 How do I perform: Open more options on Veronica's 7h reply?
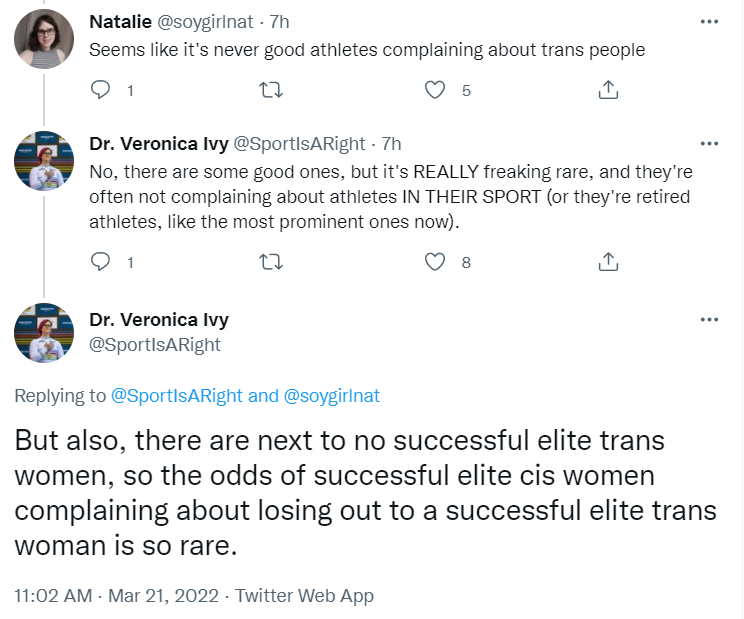[x=709, y=144]
